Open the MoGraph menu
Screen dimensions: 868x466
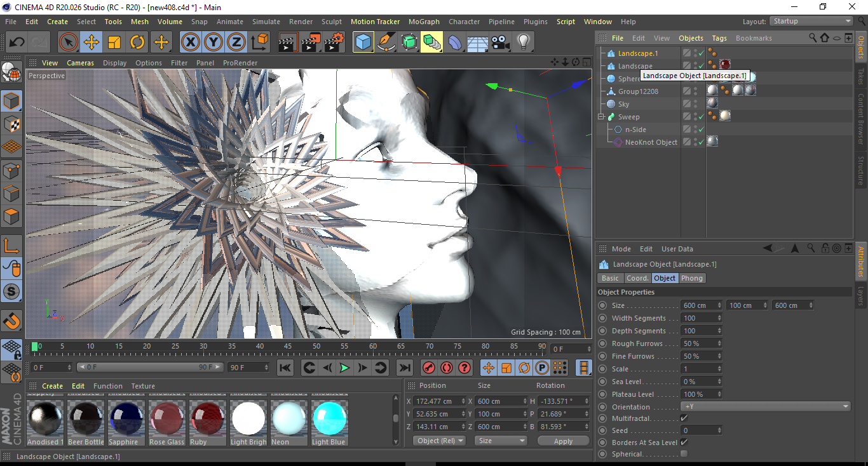click(x=424, y=22)
